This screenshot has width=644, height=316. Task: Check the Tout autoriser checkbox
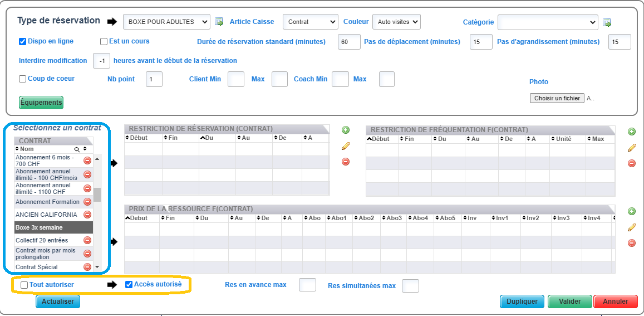pyautogui.click(x=24, y=285)
